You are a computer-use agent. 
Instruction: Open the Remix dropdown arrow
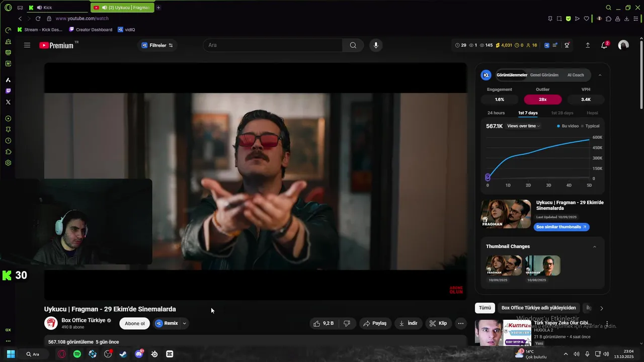[x=184, y=323]
